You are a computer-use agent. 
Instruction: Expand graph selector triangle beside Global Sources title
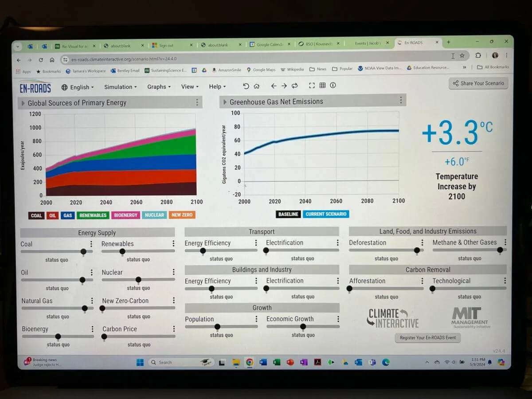point(23,103)
